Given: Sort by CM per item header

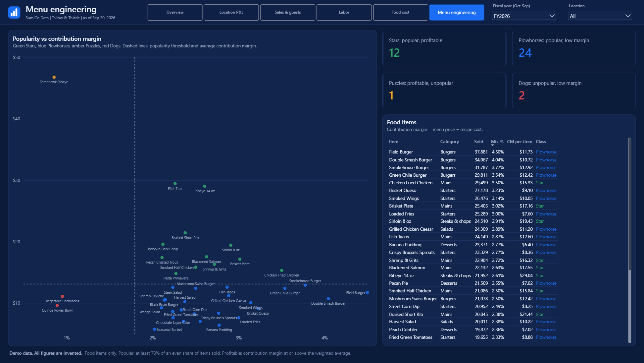Looking at the screenshot, I should click(x=520, y=142).
